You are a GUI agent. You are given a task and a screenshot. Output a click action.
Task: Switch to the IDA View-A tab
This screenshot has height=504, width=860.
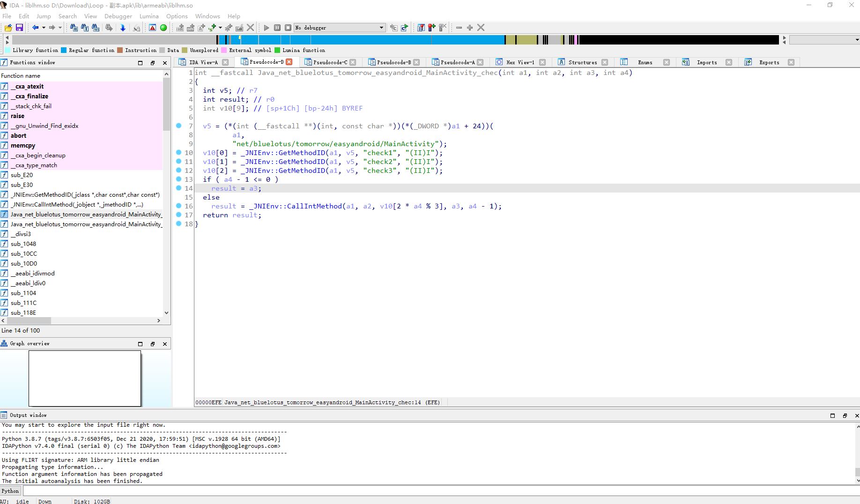click(x=203, y=62)
